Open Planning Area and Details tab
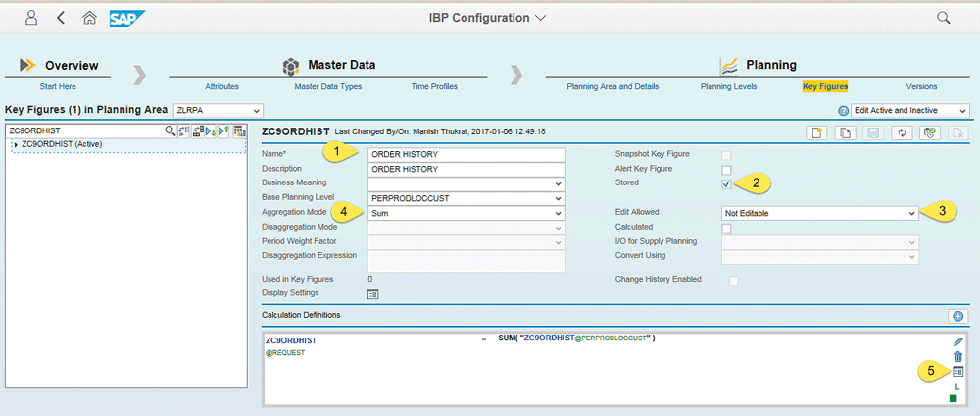Screen dimensions: 980x416 coord(612,87)
